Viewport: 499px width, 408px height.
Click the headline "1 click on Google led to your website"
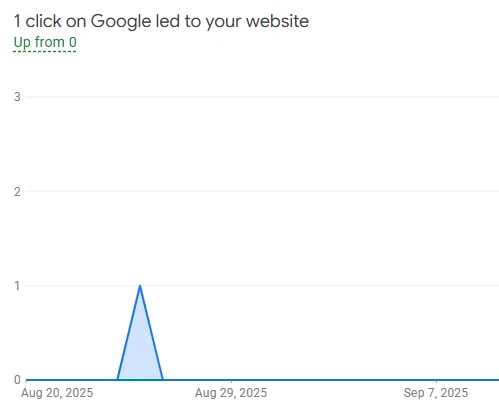point(161,21)
